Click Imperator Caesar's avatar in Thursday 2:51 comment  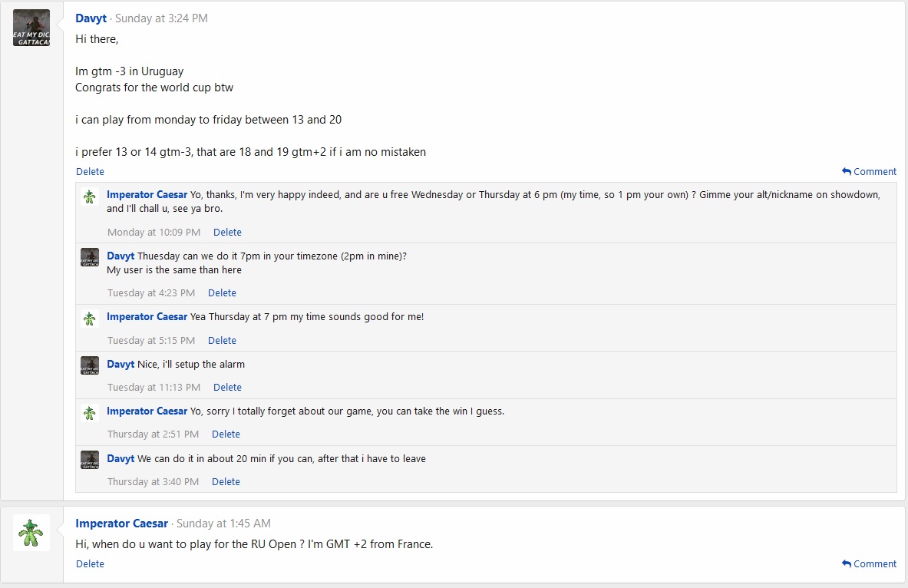90,413
